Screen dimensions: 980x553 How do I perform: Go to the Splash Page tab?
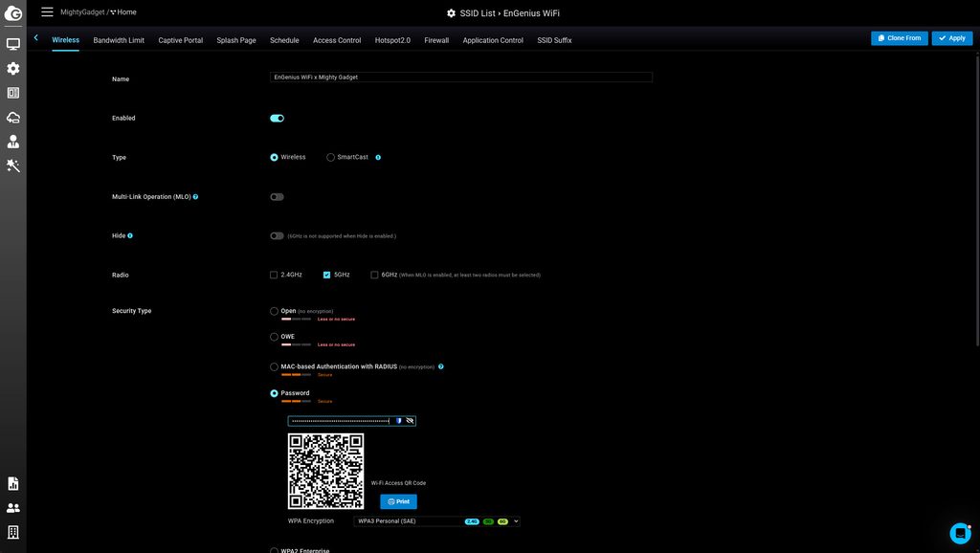(x=236, y=40)
